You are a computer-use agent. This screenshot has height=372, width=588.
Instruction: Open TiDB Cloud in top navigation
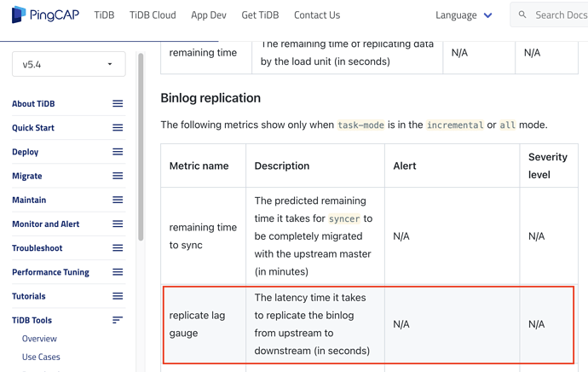click(x=153, y=15)
